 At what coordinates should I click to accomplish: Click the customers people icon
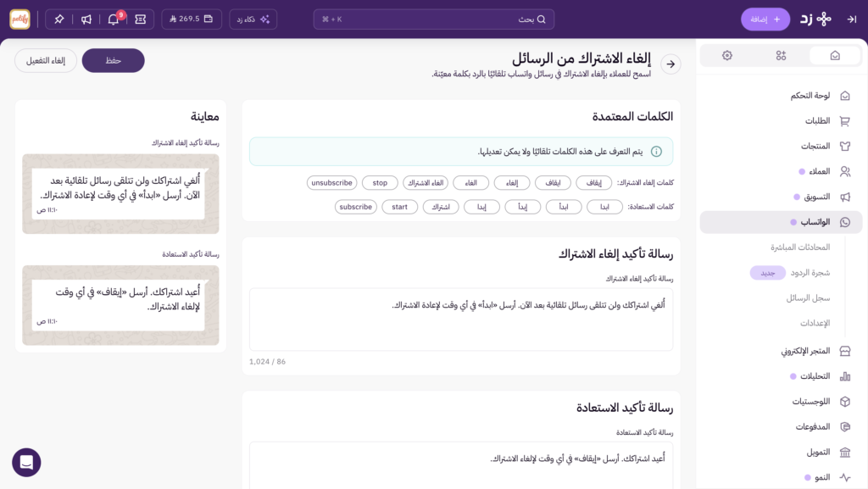(845, 171)
